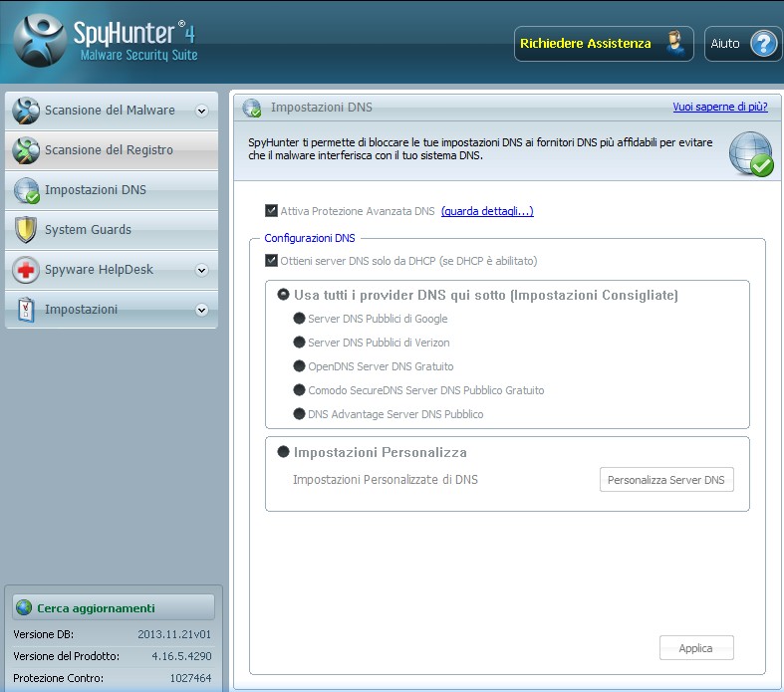Click Impostazioni Personalizzate di DNS label
This screenshot has width=784, height=692.
(386, 480)
